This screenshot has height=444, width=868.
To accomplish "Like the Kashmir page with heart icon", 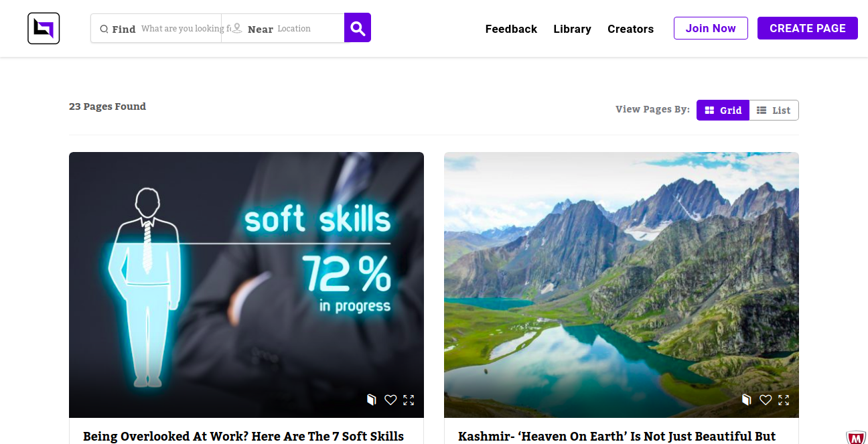I will [x=766, y=400].
